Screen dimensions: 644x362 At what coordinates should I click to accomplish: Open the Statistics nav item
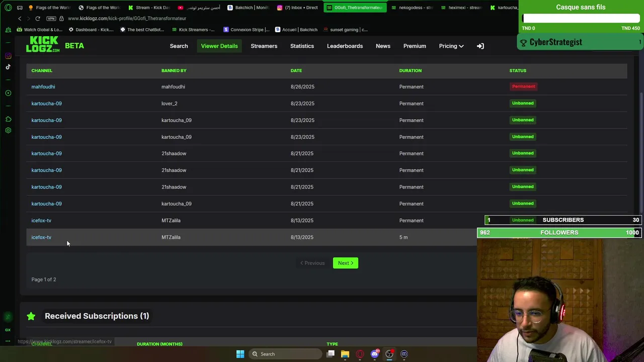302,46
